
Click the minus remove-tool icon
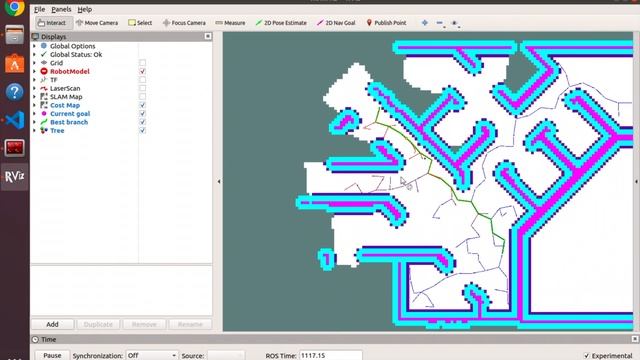pos(440,23)
